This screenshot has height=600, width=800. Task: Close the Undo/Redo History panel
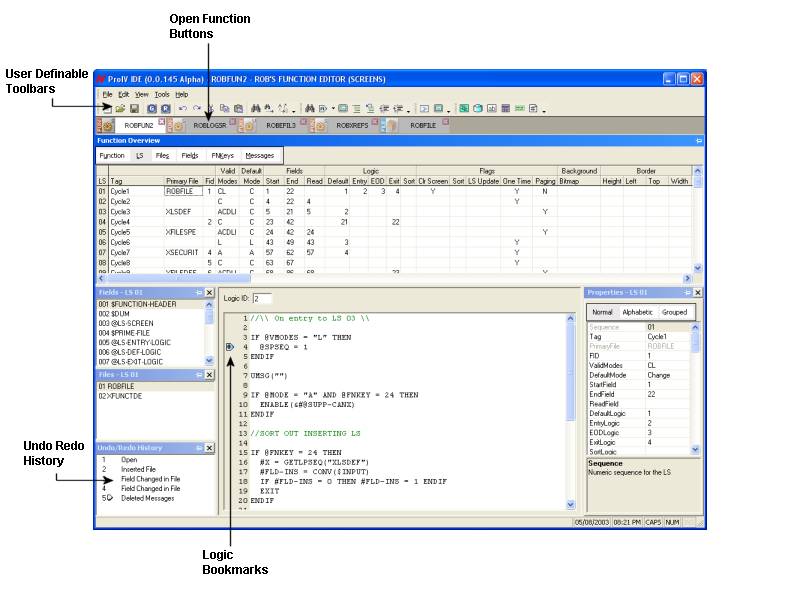(x=209, y=448)
